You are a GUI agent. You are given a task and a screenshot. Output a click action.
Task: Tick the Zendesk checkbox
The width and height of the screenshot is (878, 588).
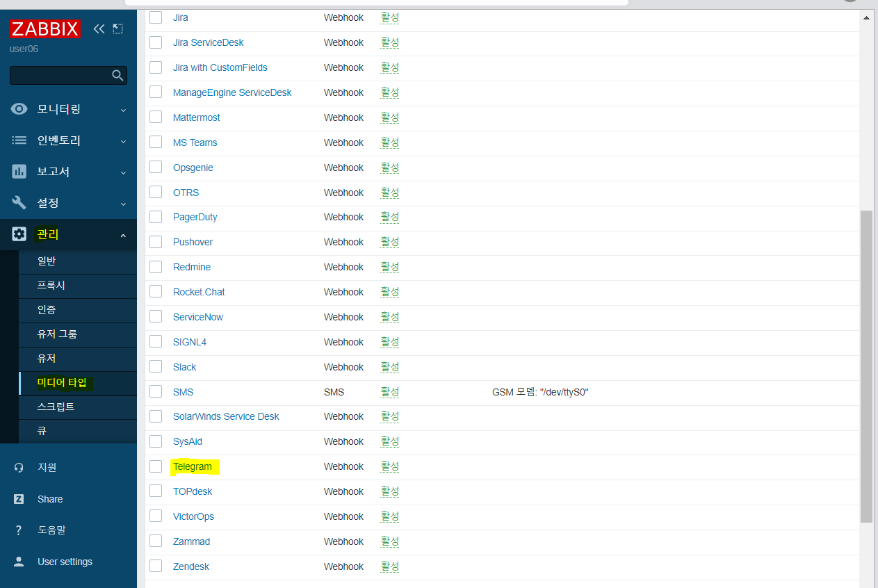(156, 566)
